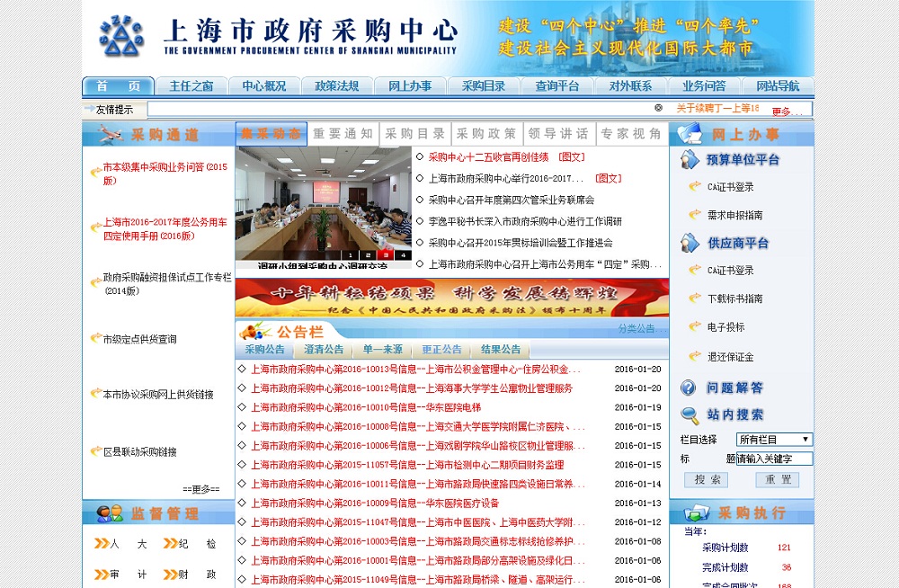The image size is (899, 588).
Task: Open the 采购目录 navigation tab
Action: point(484,86)
